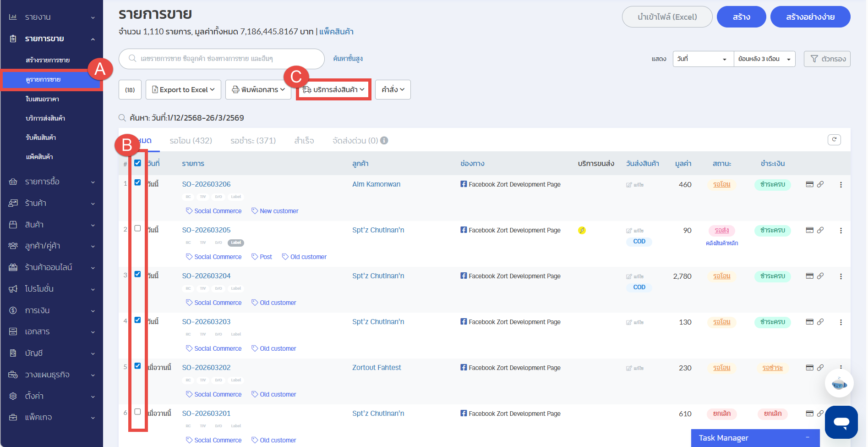
Task: Open the บริการส่งสินค้า dropdown button
Action: pyautogui.click(x=333, y=89)
